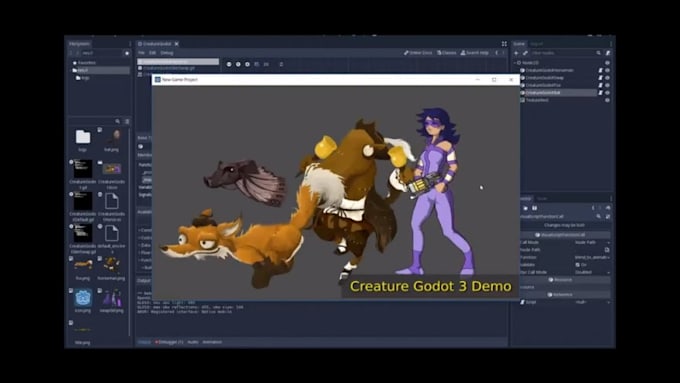Expand the Resource section header in Inspector
Screen dimensions: 680x383
coord(565,280)
